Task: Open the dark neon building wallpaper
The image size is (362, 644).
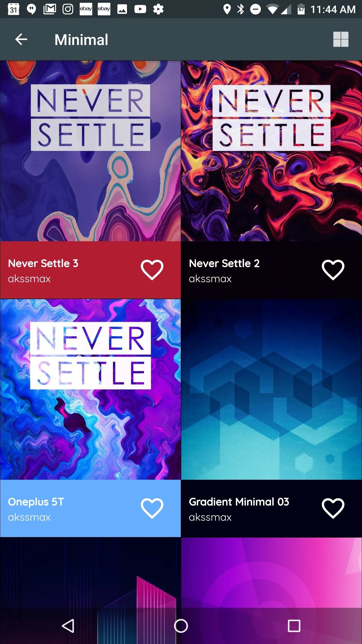Action: [90, 573]
